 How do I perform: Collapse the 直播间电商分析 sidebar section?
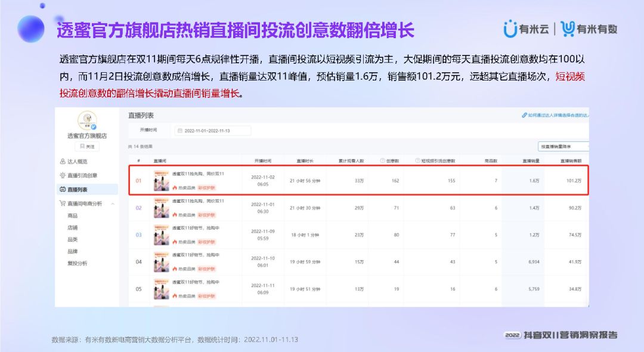click(x=113, y=203)
